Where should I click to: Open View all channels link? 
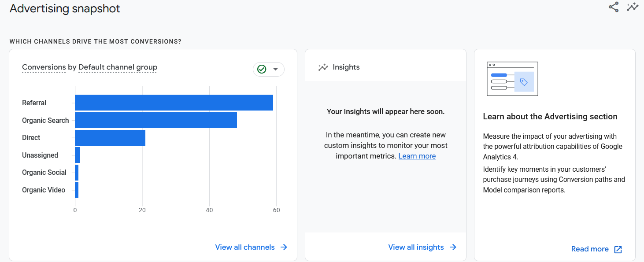click(x=245, y=247)
